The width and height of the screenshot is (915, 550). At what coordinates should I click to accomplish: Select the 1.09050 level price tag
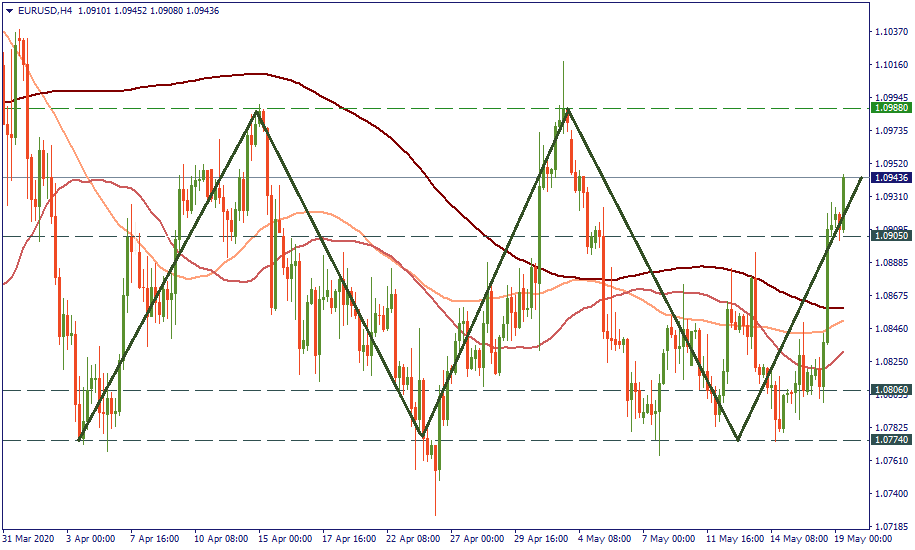[x=890, y=236]
